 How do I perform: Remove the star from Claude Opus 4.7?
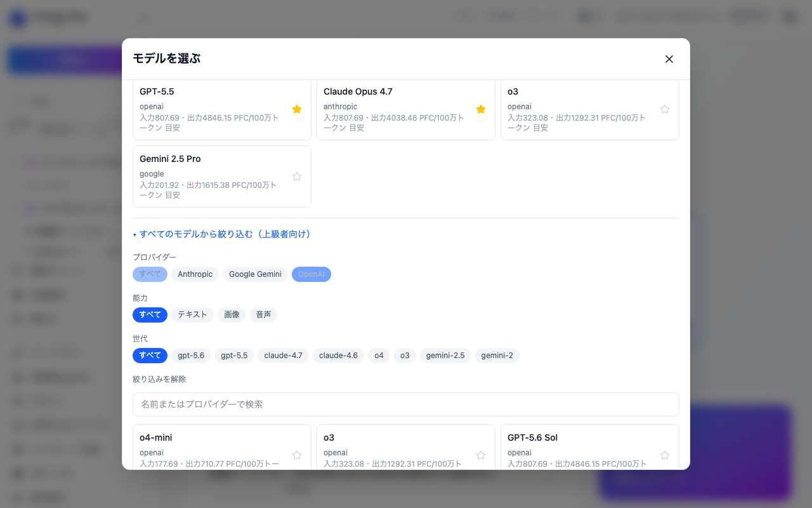(x=481, y=109)
